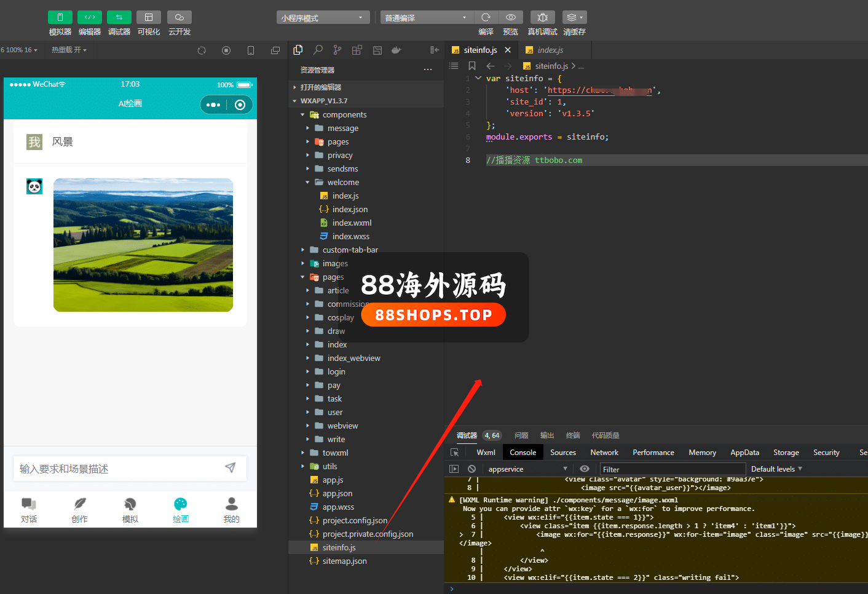Switch to the Network devtools tab
Screen dimensions: 868x594
click(604, 453)
